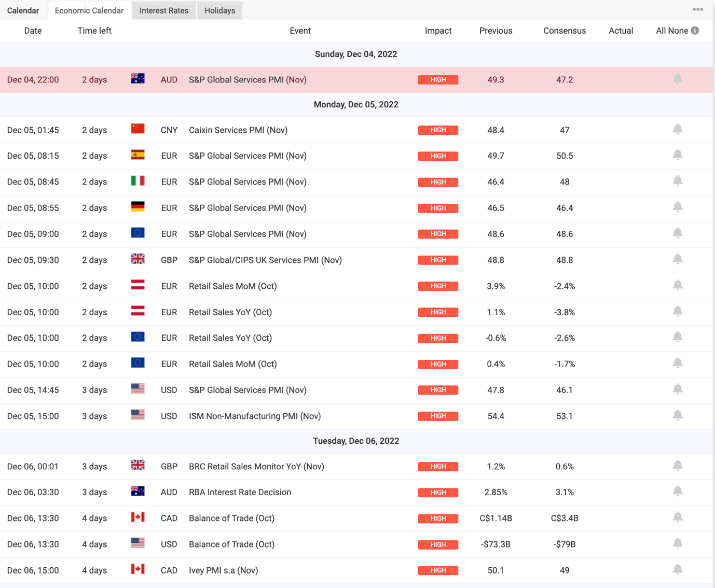Set alert bell for USD Balance of Trade
715x588 pixels.
[x=678, y=544]
